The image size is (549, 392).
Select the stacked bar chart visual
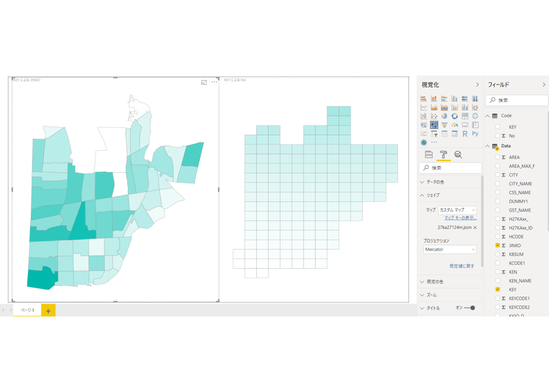point(424,99)
